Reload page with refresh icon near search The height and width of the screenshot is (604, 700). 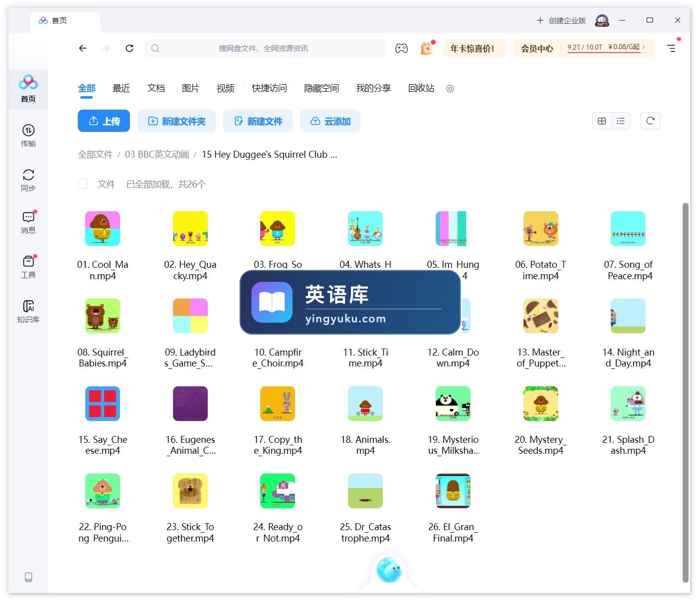point(129,48)
